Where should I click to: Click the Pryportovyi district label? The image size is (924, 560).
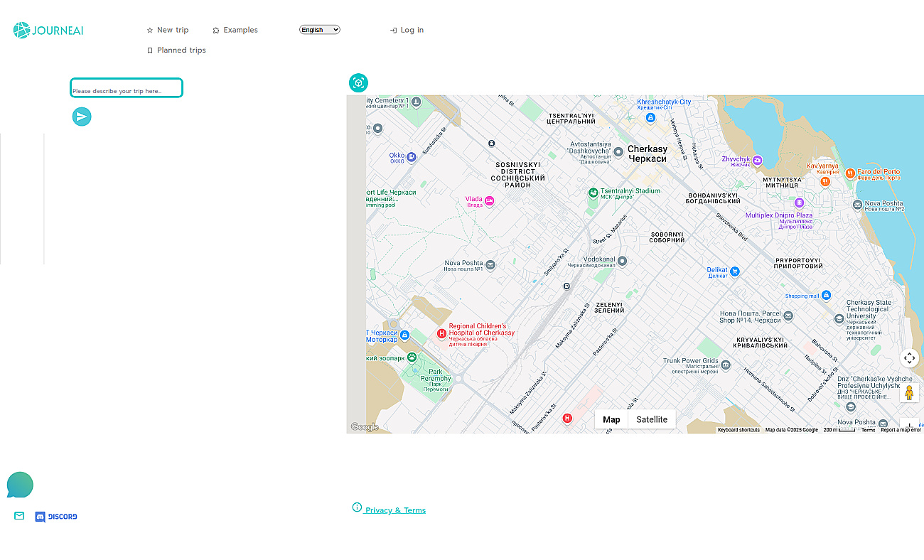click(798, 263)
